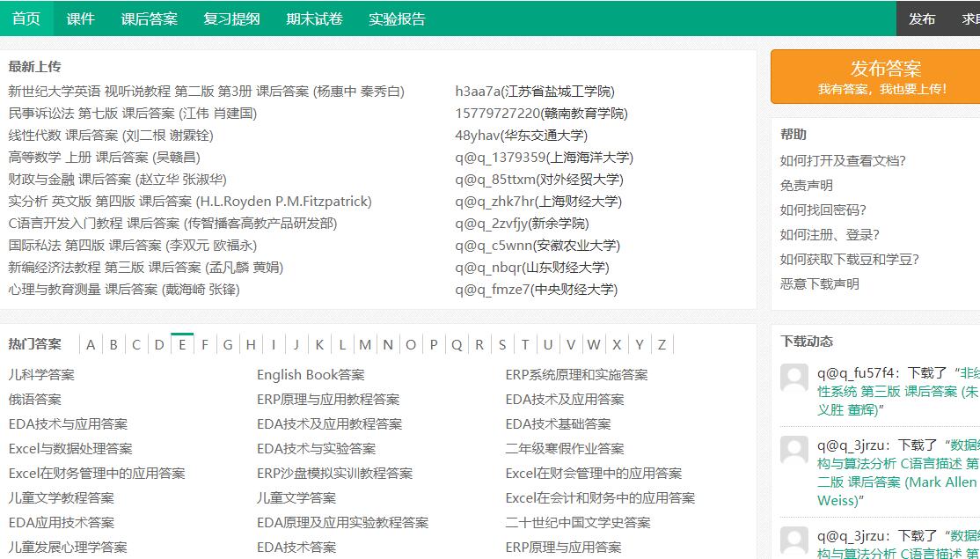Open the 首页 navigation tab

25,18
